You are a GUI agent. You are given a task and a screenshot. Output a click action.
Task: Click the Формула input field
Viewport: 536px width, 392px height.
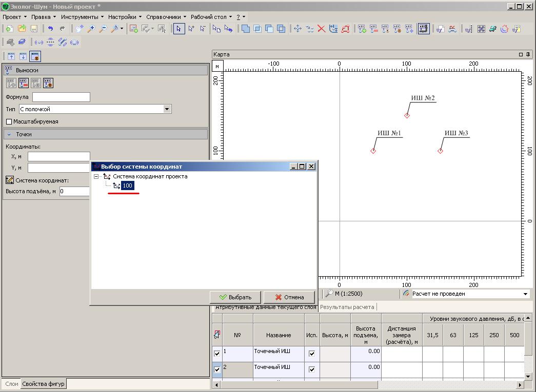(x=61, y=97)
